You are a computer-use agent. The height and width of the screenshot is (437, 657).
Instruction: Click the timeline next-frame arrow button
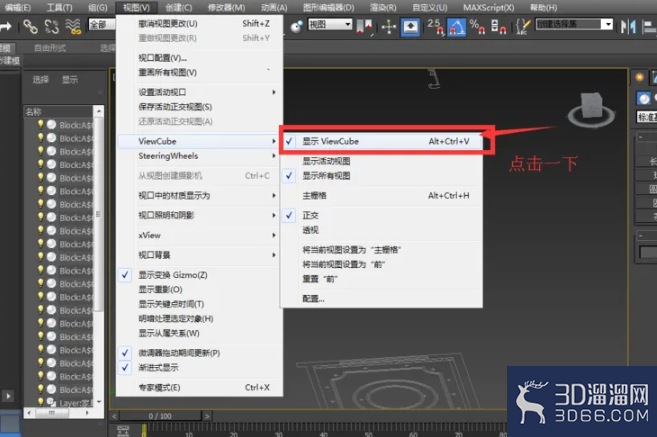(x=207, y=416)
